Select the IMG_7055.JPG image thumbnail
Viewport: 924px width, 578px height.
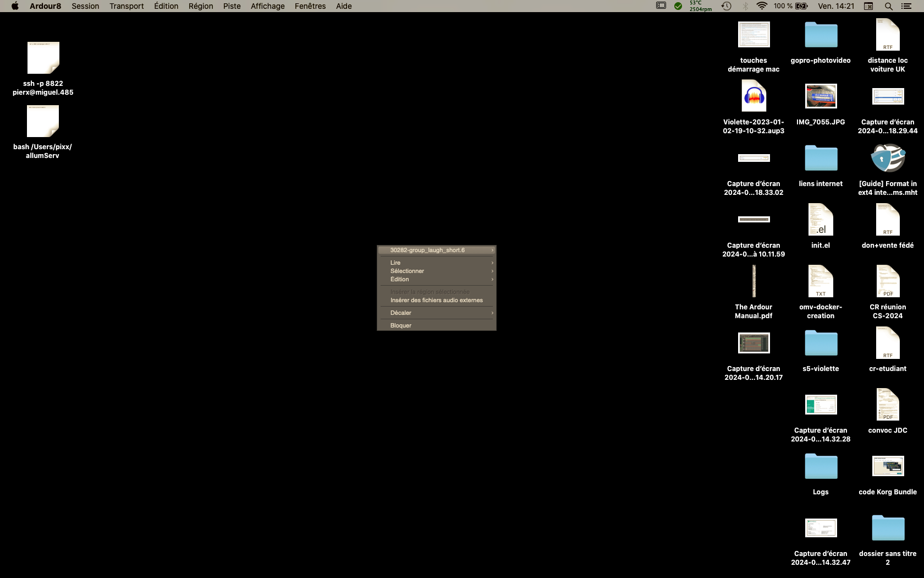[x=821, y=96]
